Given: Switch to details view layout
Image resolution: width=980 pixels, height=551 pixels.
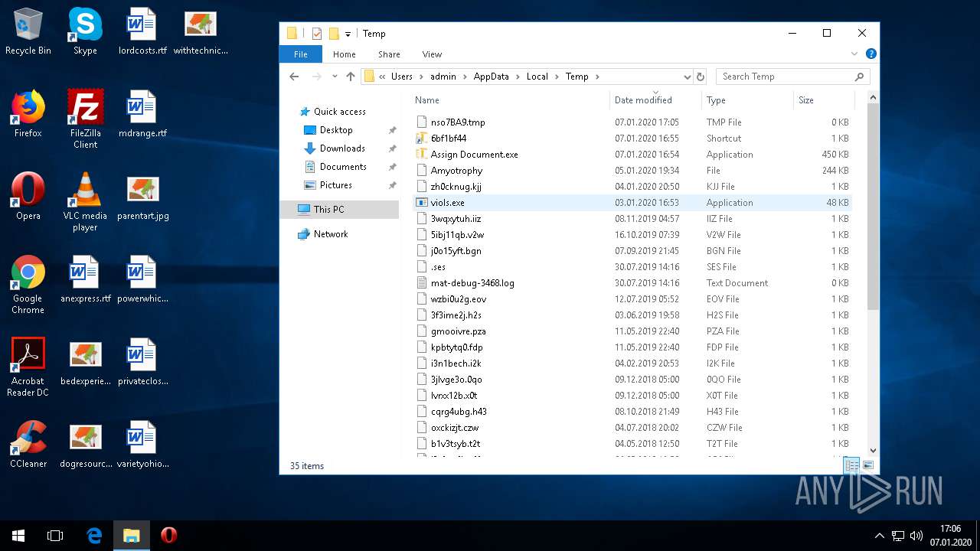Looking at the screenshot, I should click(851, 465).
